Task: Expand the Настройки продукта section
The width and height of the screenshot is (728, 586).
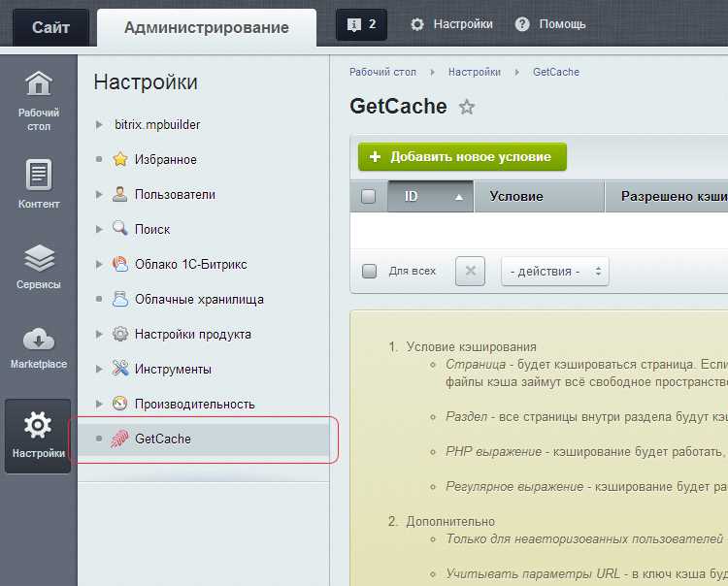Action: (99, 334)
